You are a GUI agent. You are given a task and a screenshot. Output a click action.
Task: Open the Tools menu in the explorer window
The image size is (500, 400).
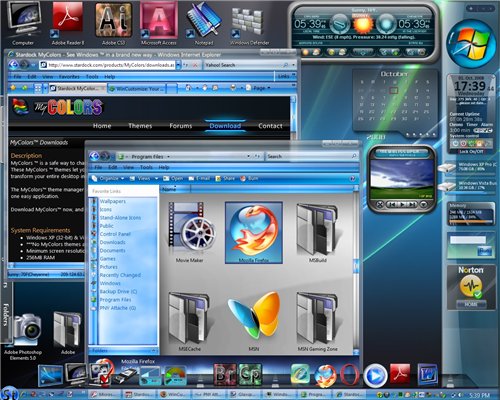click(x=146, y=167)
